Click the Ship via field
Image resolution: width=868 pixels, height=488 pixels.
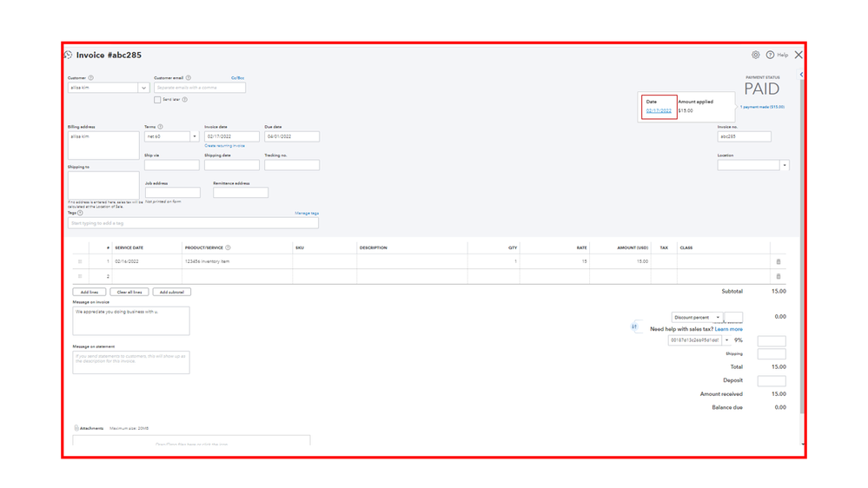[x=172, y=166]
